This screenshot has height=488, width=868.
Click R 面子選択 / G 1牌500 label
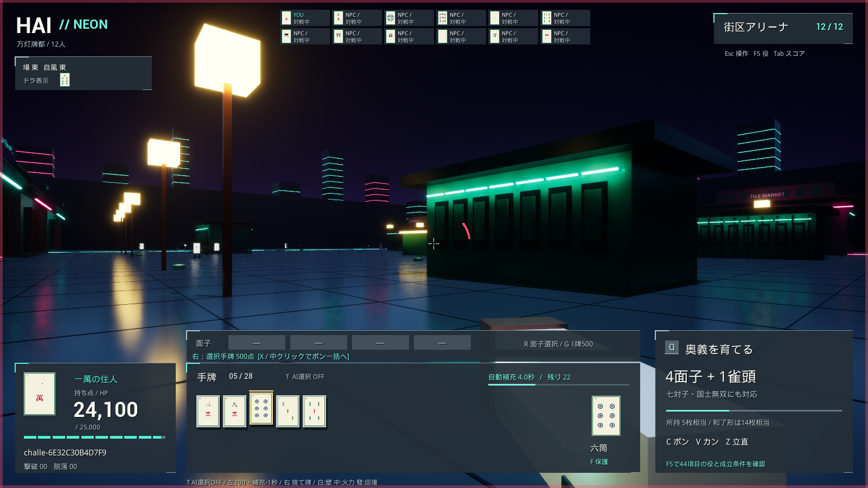click(x=558, y=344)
